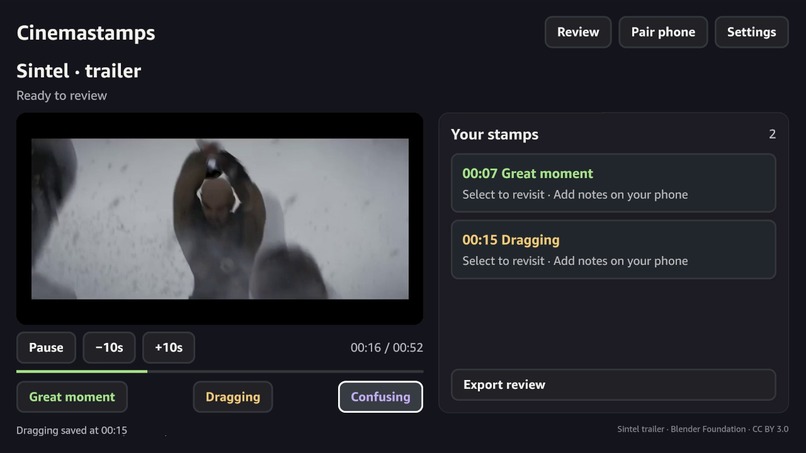Click the "Dragging saved at 00:15" status
This screenshot has width=806, height=453.
pyautogui.click(x=71, y=430)
